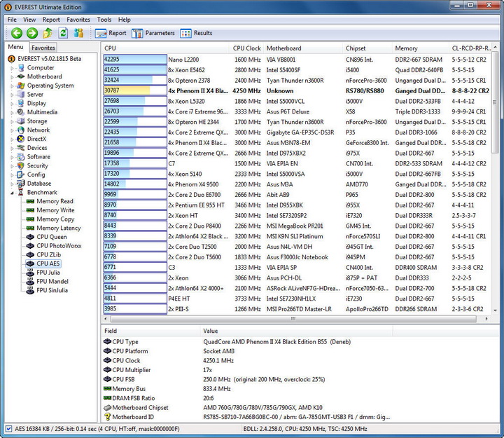This screenshot has width=504, height=438.
Task: Open benchmark Parameters
Action: click(x=153, y=33)
